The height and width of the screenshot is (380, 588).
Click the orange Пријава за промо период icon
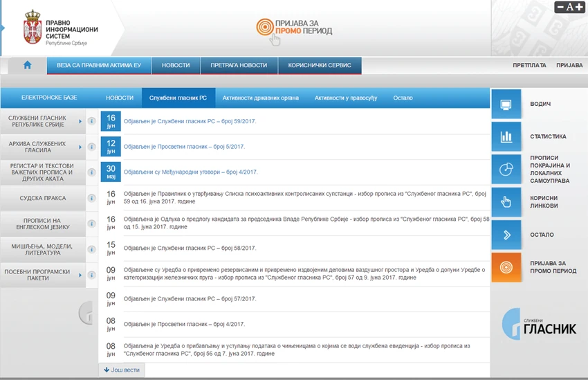click(x=506, y=267)
